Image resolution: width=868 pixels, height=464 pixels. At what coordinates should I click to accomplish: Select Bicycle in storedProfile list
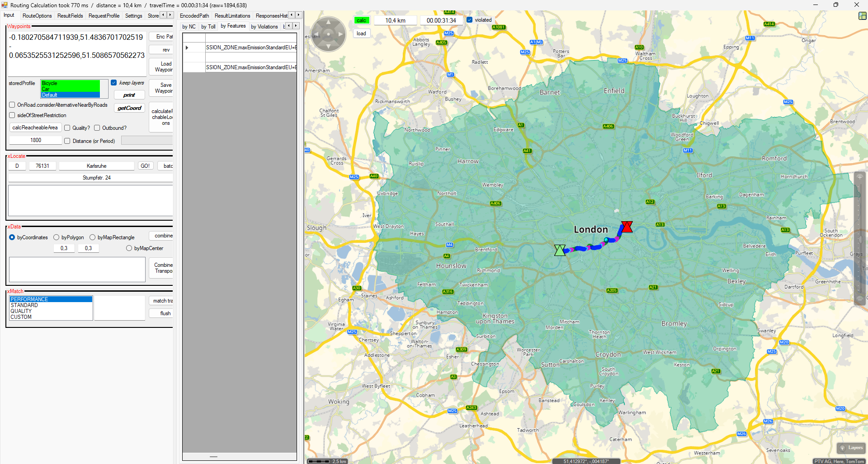(70, 83)
